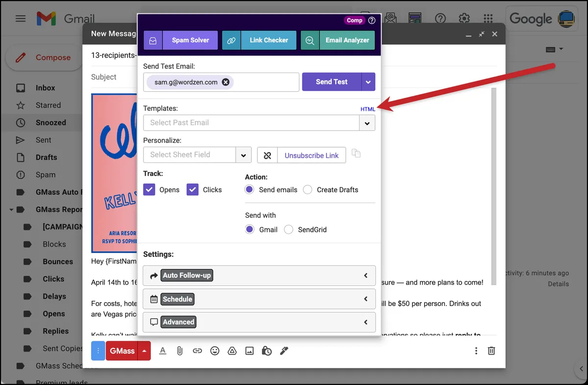Discard draft with trash icon
Image resolution: width=588 pixels, height=385 pixels.
[491, 351]
